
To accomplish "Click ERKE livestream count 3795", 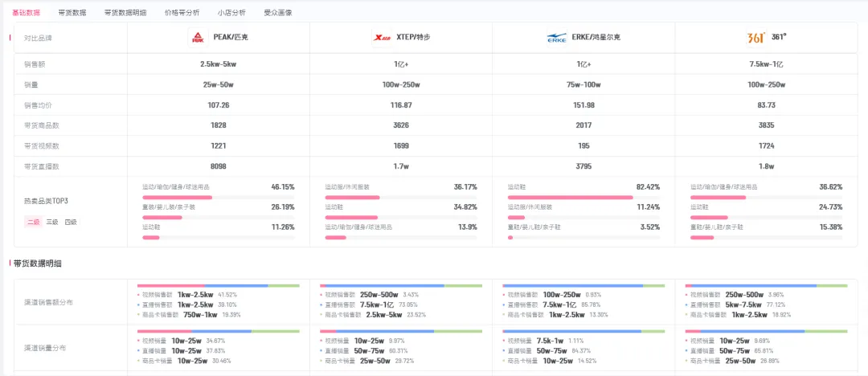I will pos(583,166).
